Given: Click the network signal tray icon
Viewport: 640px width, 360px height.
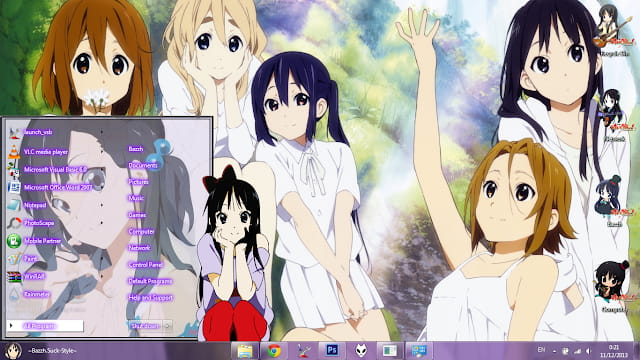Looking at the screenshot, I should tap(577, 351).
